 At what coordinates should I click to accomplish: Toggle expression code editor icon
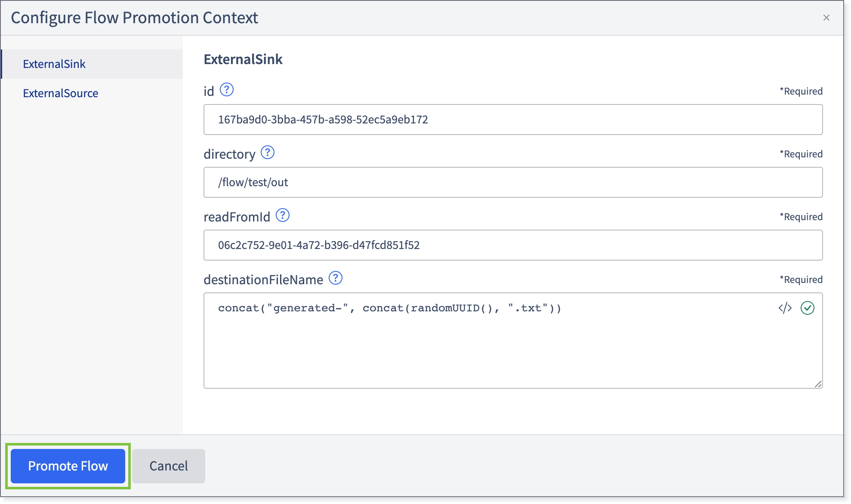click(x=785, y=308)
